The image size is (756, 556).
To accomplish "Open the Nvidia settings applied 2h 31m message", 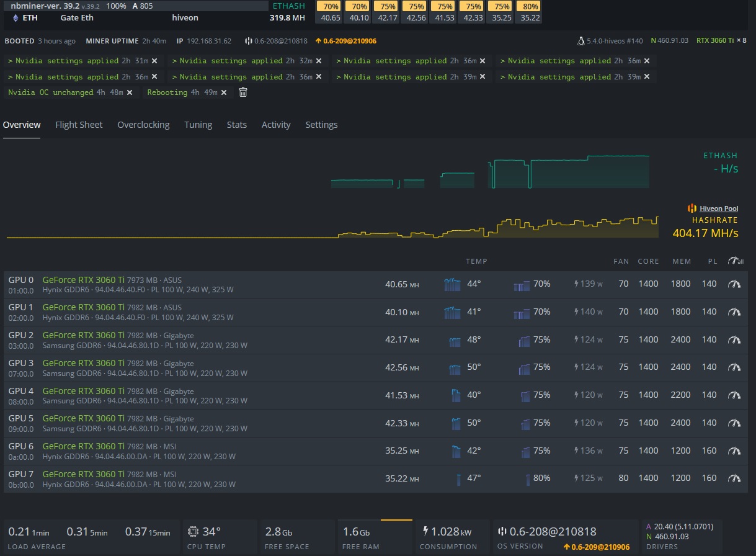I will pos(78,61).
